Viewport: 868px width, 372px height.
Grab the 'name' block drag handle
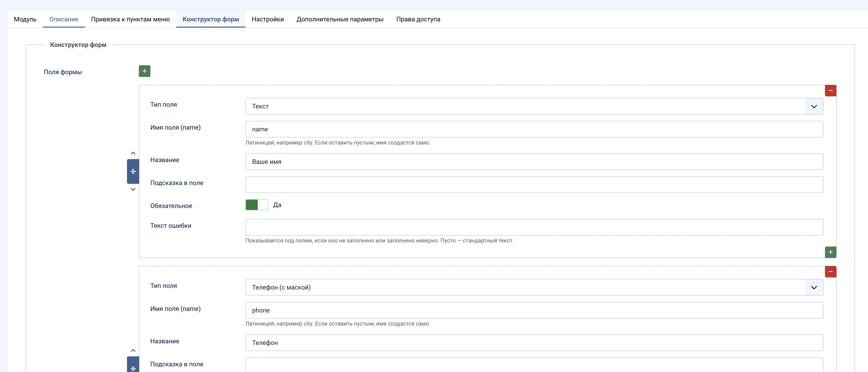pyautogui.click(x=133, y=171)
